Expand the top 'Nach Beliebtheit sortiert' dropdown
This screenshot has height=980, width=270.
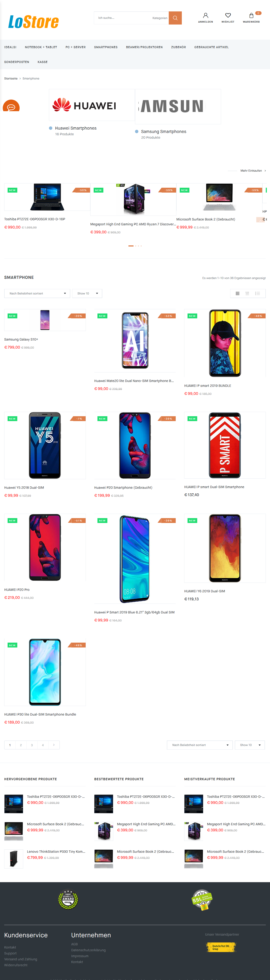coord(37,293)
